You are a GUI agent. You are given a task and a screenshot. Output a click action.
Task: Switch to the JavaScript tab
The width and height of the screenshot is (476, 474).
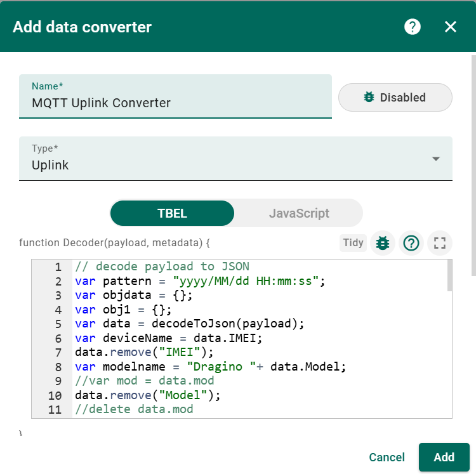(299, 213)
